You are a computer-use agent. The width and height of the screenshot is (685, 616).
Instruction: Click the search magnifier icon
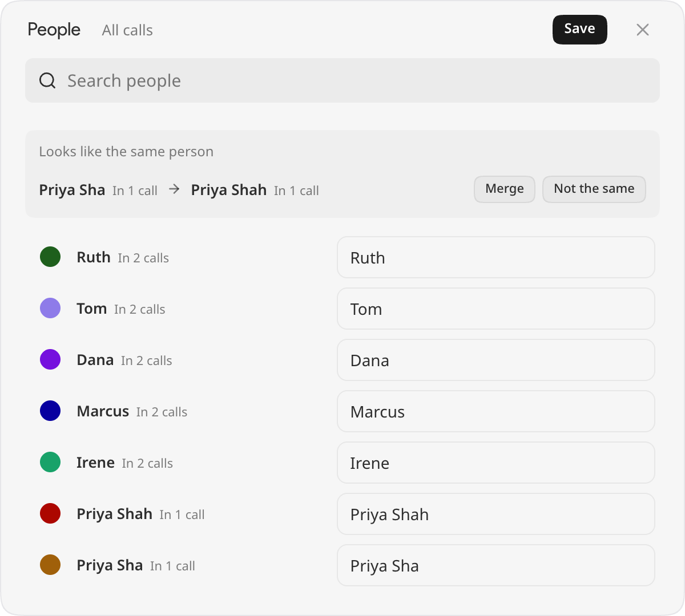[x=47, y=80]
